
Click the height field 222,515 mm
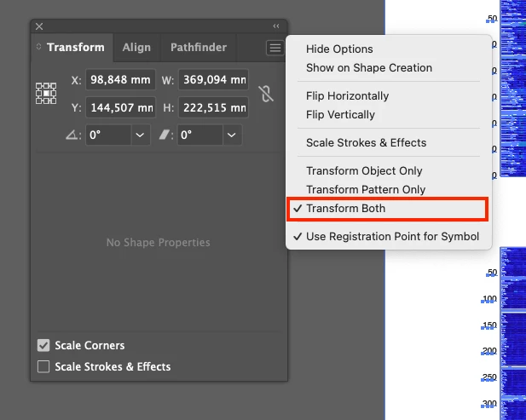(214, 107)
